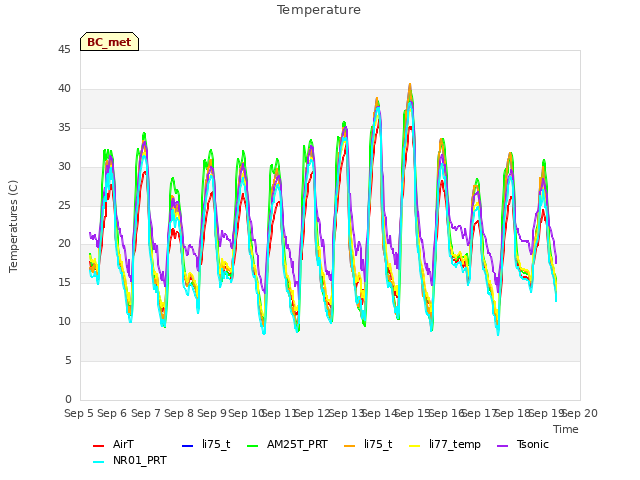Click the Temperature chart title

[319, 10]
